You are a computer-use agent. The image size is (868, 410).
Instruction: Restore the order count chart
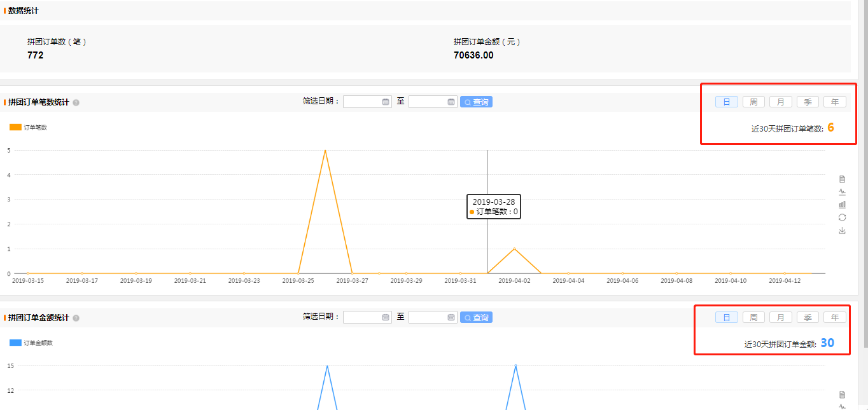(842, 217)
